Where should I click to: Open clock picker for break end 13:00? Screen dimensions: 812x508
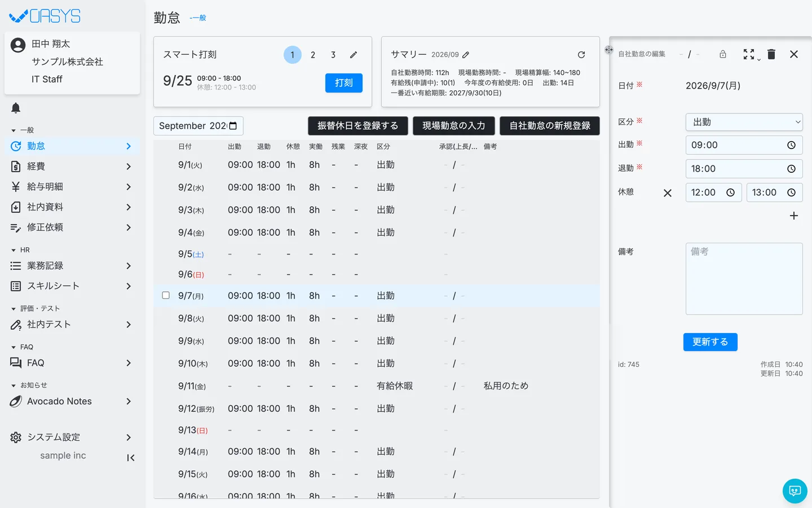(x=791, y=192)
